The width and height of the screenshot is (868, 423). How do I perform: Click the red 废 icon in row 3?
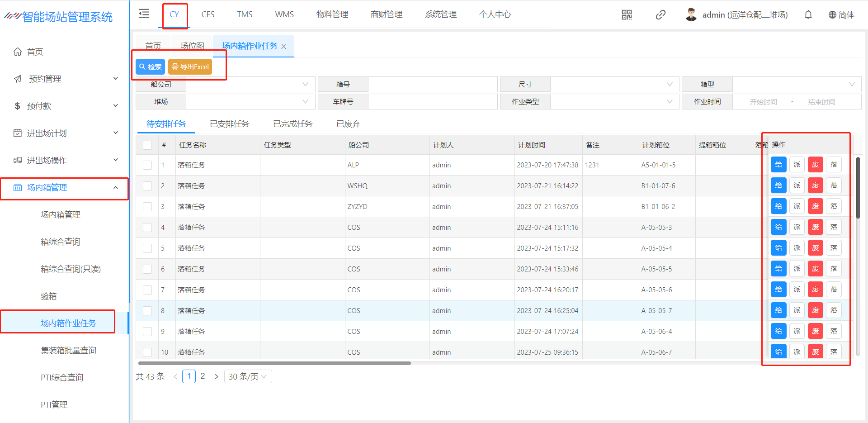pyautogui.click(x=815, y=206)
